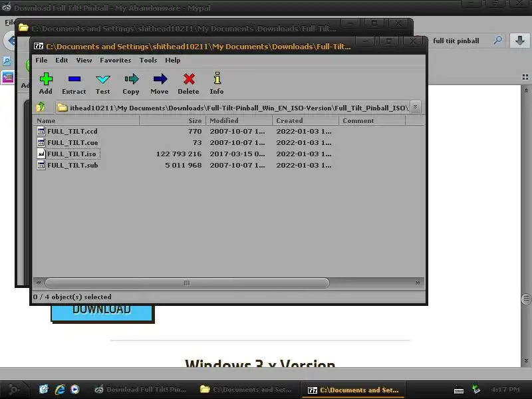Launch media player quick launch icon

pyautogui.click(x=74, y=390)
